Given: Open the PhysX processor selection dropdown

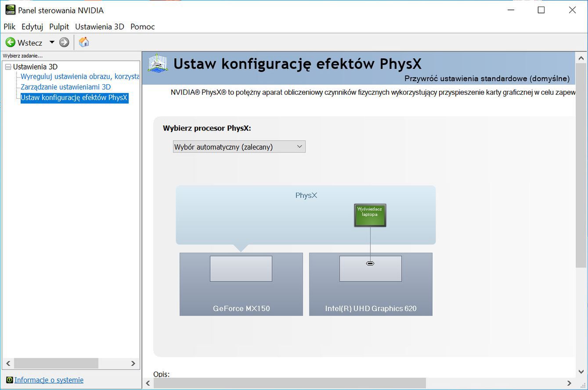Looking at the screenshot, I should click(239, 147).
